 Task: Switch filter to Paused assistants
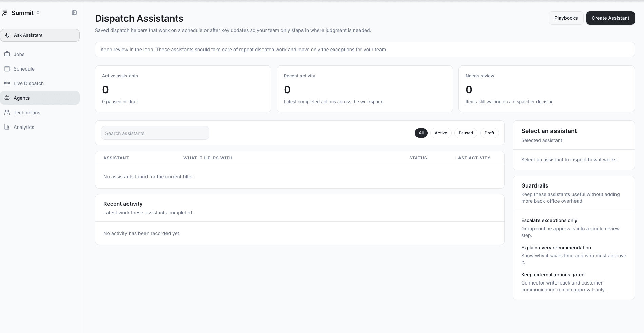tap(465, 133)
